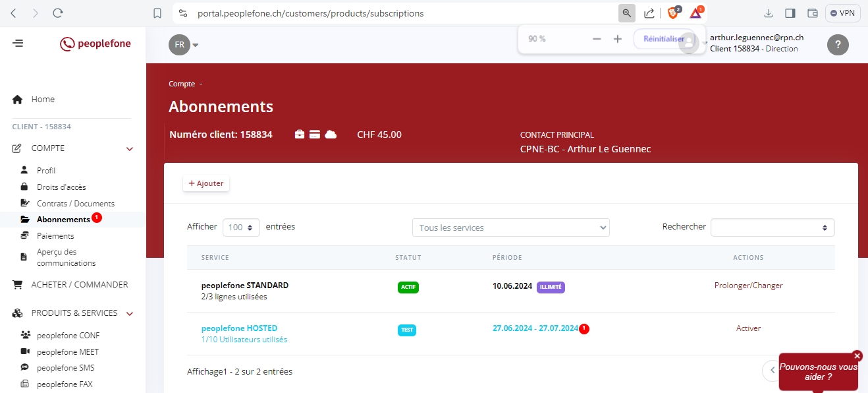Screen dimensions: 868x393
Task: Open the Afficher 100 entries dropdown
Action: tap(241, 227)
